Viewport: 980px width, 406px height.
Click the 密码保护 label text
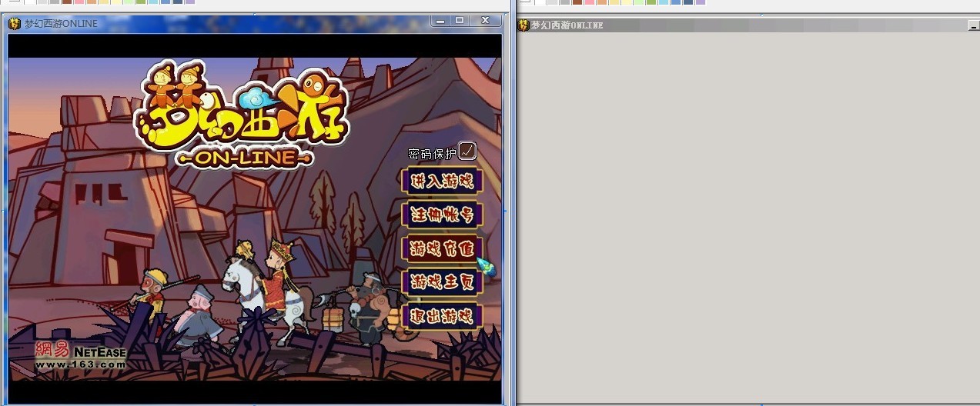[432, 153]
